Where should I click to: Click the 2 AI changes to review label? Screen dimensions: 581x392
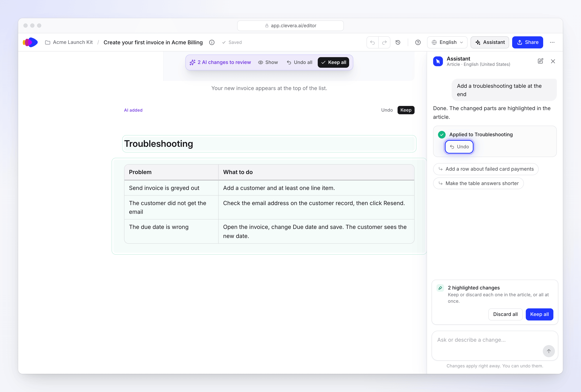coord(220,62)
